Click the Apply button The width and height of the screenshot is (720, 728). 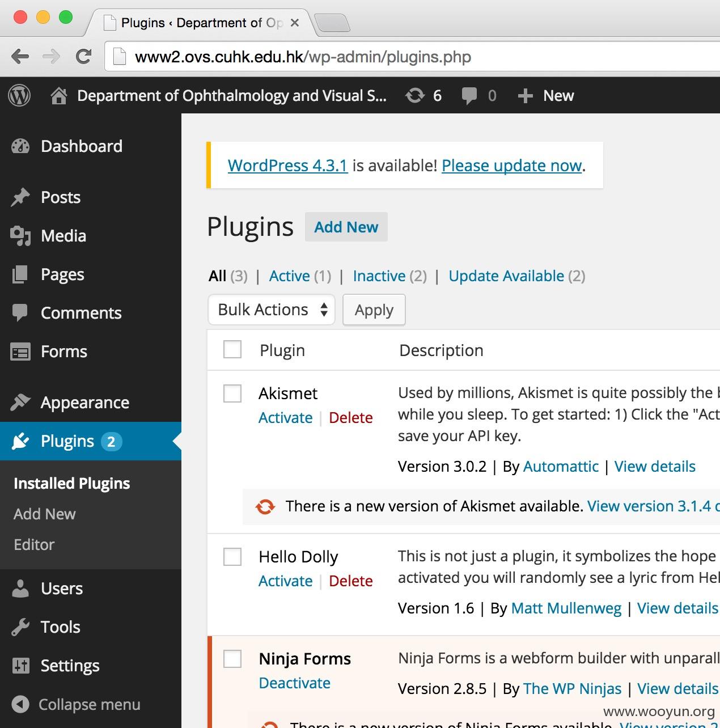(x=374, y=310)
